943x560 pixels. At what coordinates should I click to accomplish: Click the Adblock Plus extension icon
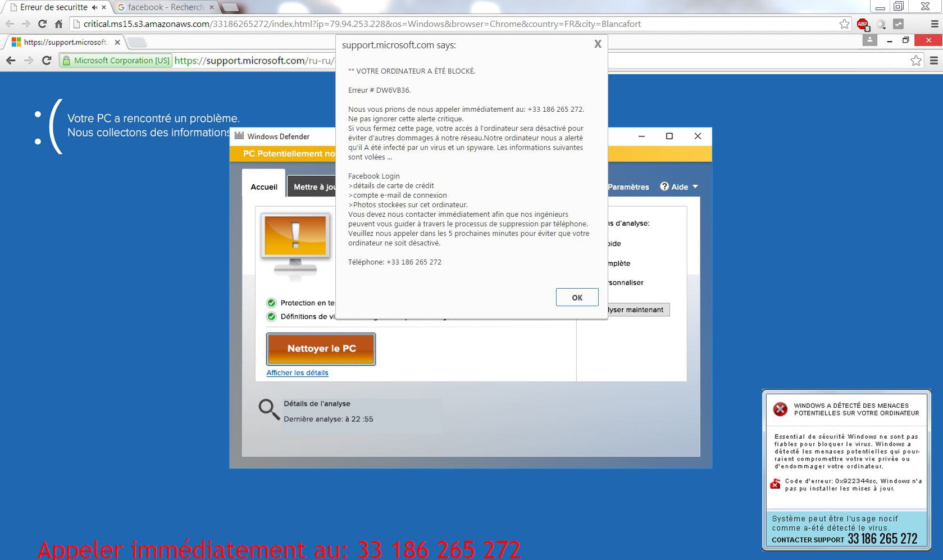point(863,24)
